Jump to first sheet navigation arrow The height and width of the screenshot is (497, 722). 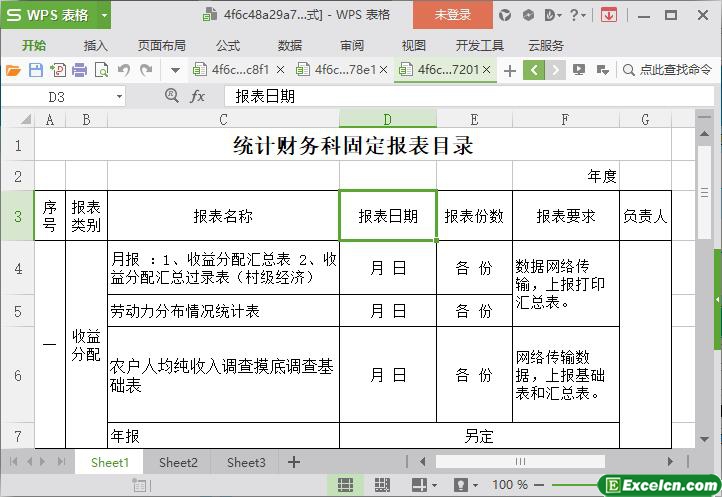pyautogui.click(x=13, y=462)
